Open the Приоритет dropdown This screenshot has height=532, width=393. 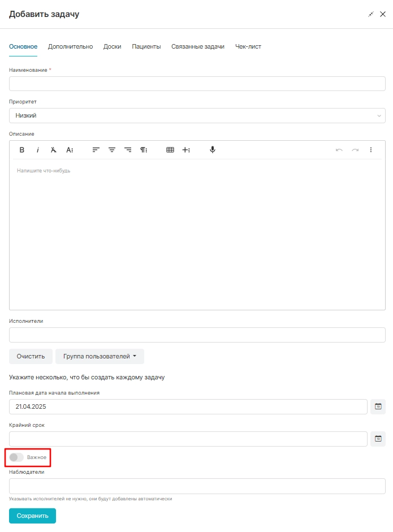pyautogui.click(x=197, y=116)
